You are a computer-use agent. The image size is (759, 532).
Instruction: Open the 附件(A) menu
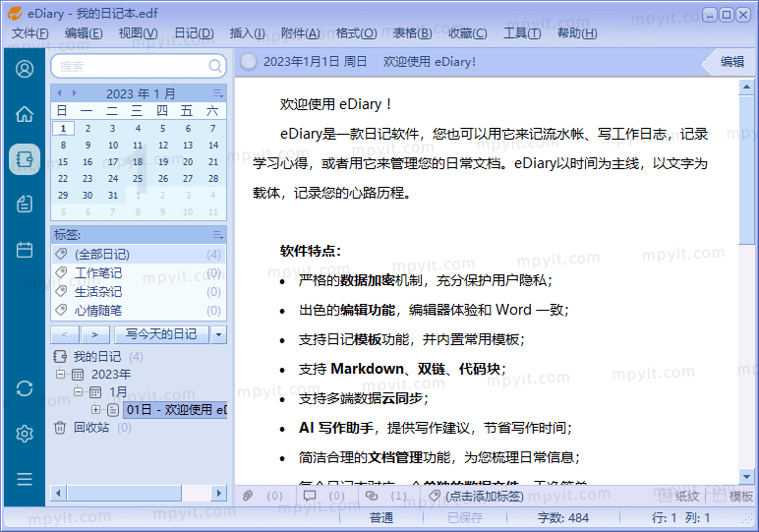(x=300, y=32)
